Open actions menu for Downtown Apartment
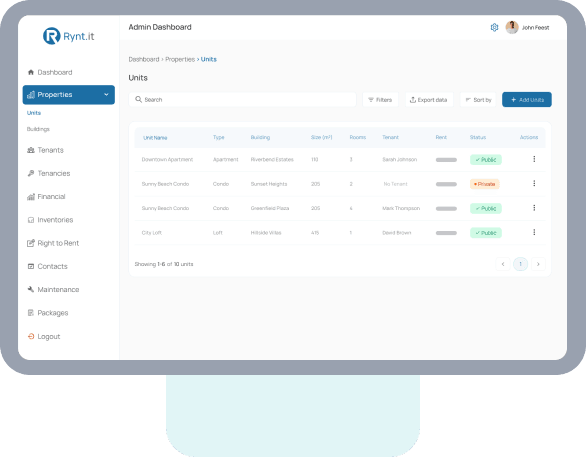The width and height of the screenshot is (586, 457). click(534, 159)
